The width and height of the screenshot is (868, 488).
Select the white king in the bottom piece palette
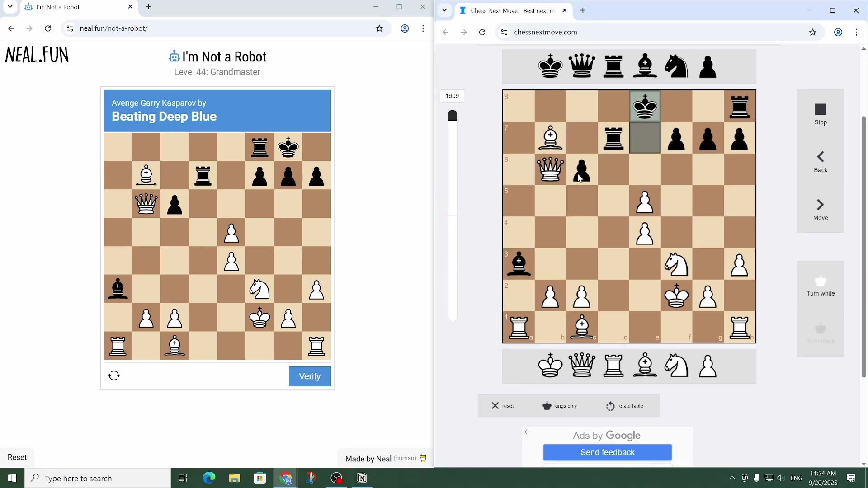click(x=551, y=365)
